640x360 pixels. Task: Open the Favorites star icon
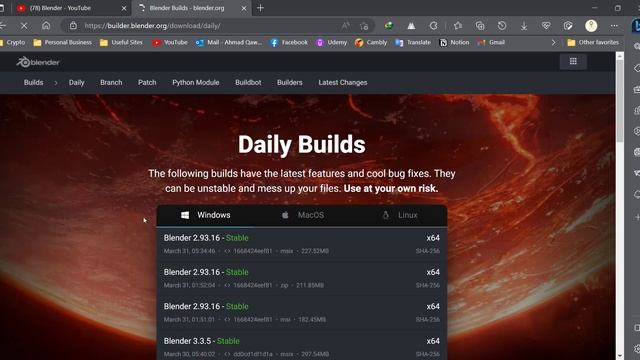tap(458, 26)
